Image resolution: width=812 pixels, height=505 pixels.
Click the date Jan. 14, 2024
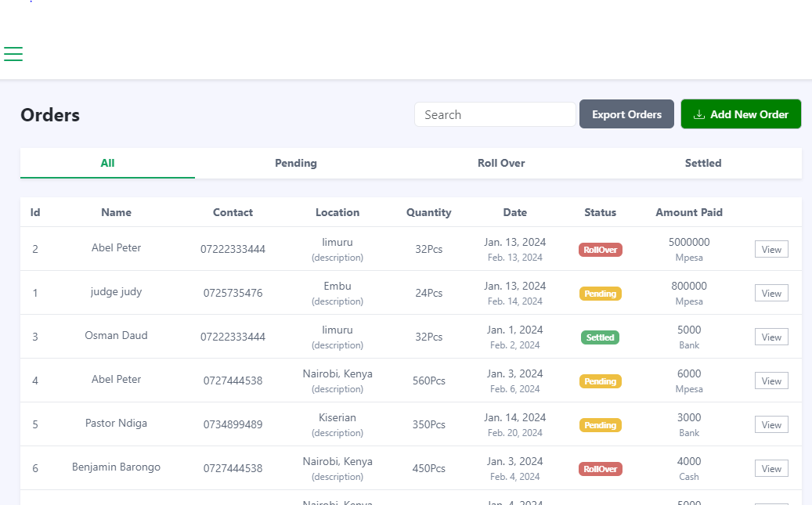pyautogui.click(x=514, y=417)
